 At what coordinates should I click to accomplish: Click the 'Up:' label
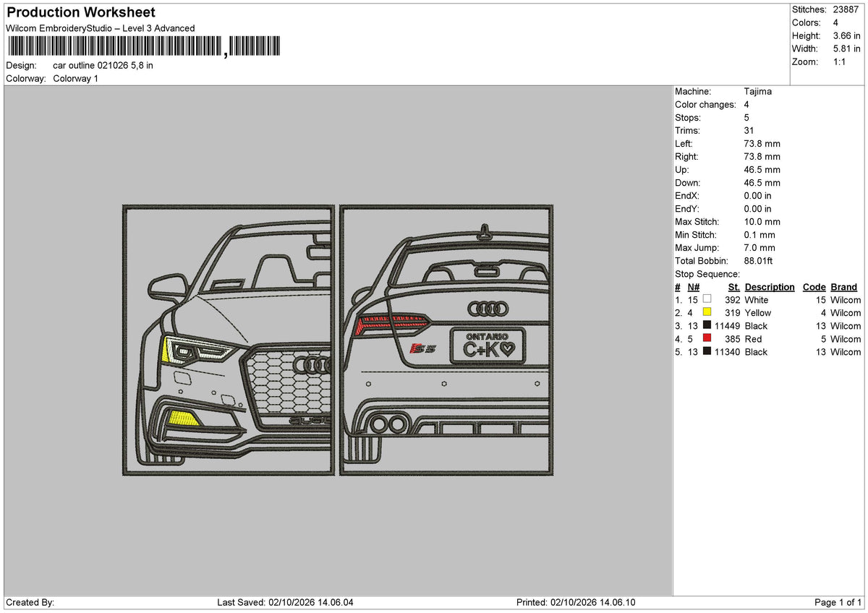coord(682,169)
